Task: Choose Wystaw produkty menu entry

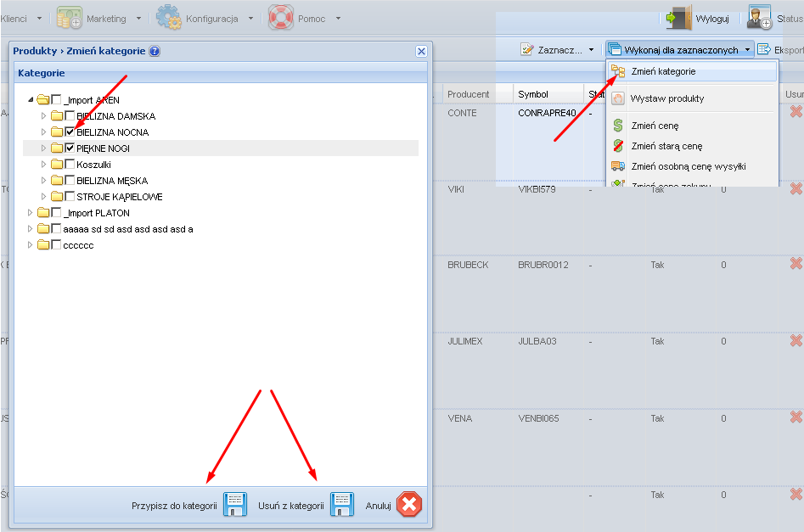Action: click(x=692, y=98)
